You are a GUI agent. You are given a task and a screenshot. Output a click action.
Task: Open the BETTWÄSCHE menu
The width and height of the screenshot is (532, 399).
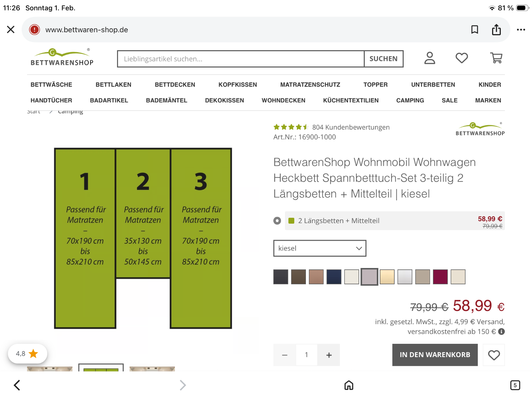pyautogui.click(x=51, y=85)
